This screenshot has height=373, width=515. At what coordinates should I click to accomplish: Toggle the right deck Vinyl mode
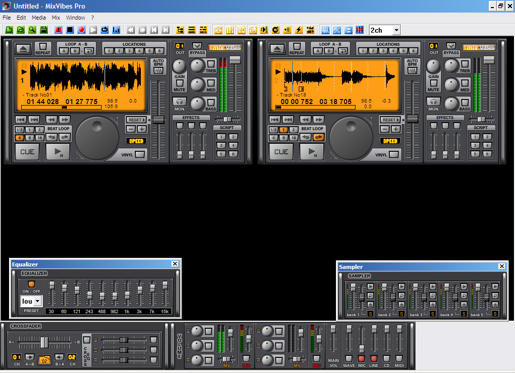[394, 154]
